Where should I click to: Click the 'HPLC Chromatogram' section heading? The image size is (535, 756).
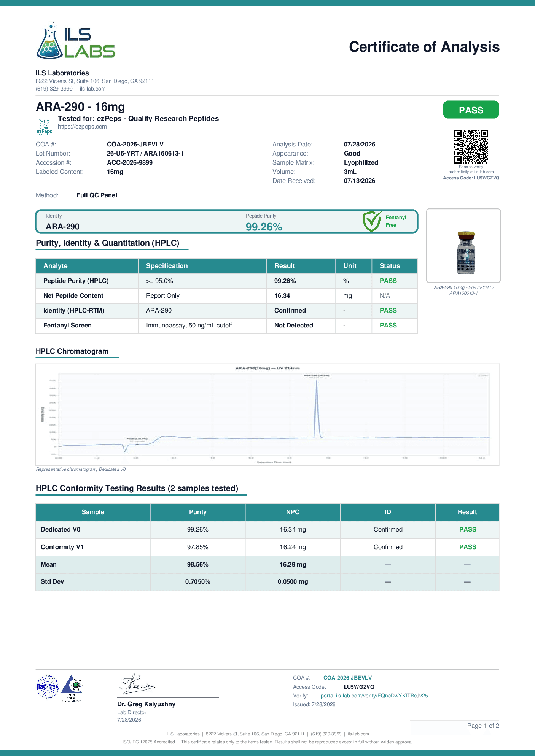[x=72, y=351]
